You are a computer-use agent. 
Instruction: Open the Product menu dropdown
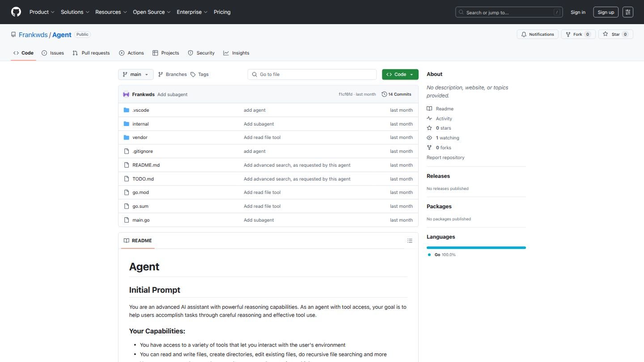[x=42, y=12]
